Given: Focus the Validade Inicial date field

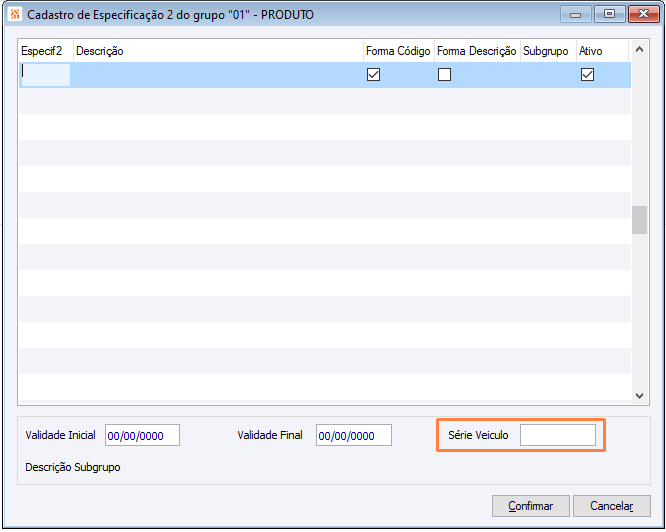Looking at the screenshot, I should pyautogui.click(x=142, y=435).
